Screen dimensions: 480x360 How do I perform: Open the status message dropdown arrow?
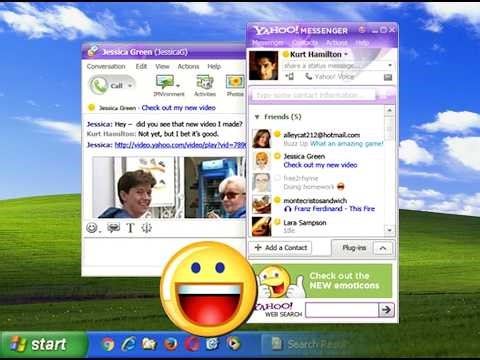390,65
